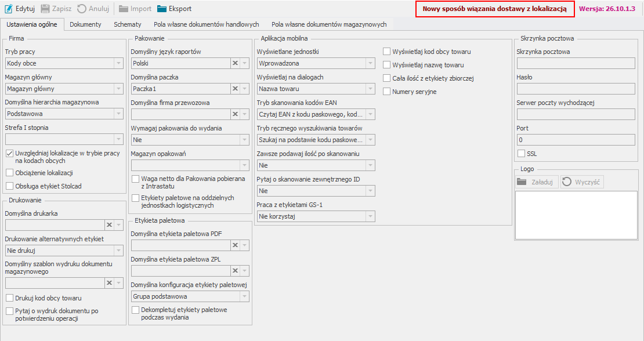Click the Zapisz floppy disk icon
This screenshot has width=644, height=341.
click(45, 9)
